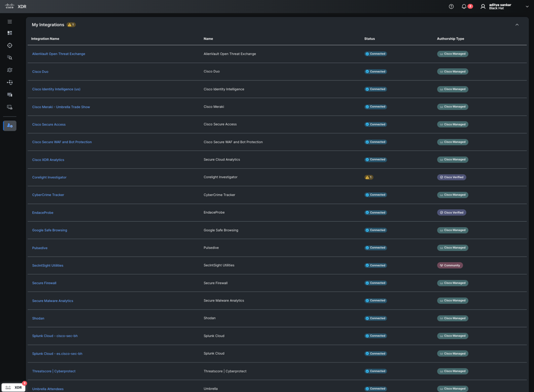Open the hamburger navigation menu
Viewport: 534px width, 392px height.
coord(9,21)
